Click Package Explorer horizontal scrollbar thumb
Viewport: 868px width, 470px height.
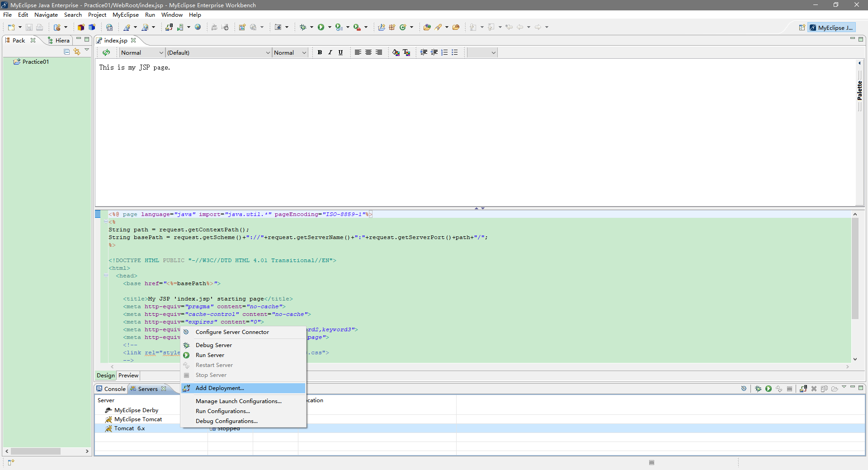[x=35, y=451]
